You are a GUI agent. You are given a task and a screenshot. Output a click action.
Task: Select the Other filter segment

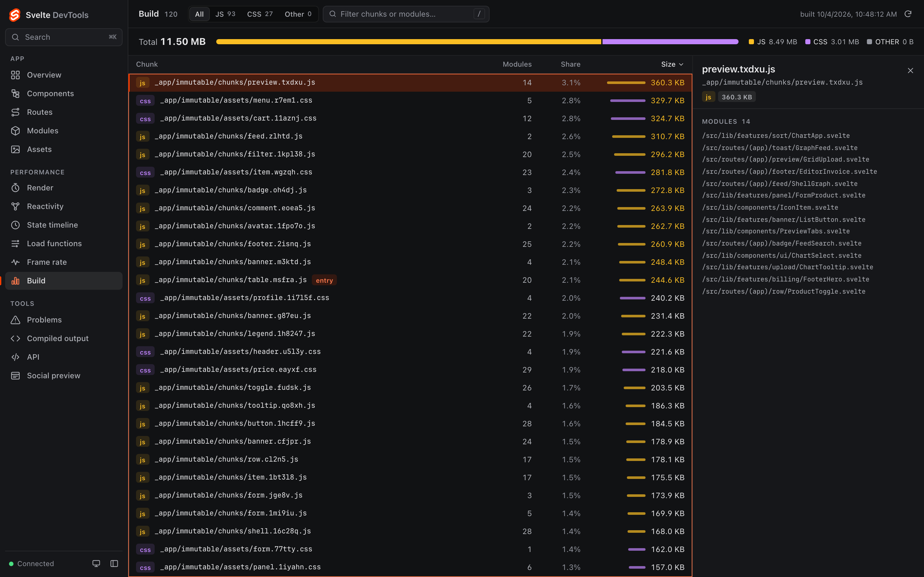[x=298, y=14]
